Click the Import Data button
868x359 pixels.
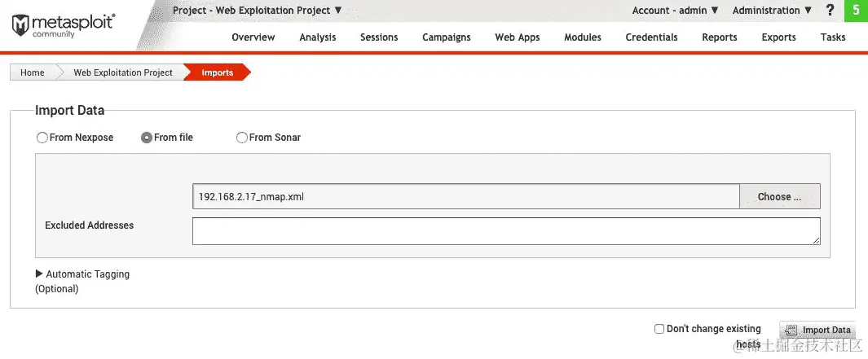coord(817,331)
